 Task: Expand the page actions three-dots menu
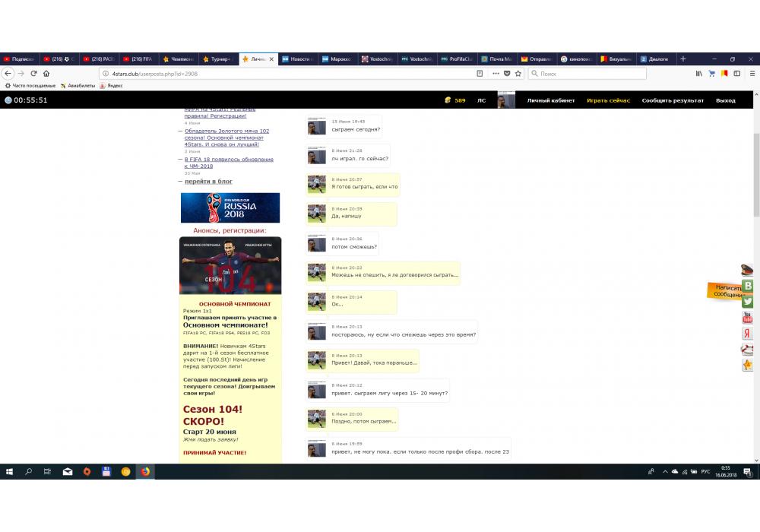pos(496,74)
